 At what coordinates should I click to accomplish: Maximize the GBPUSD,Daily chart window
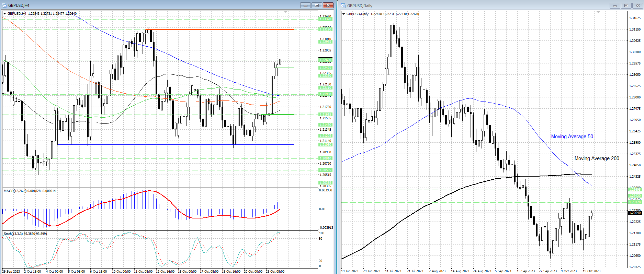(626, 5)
